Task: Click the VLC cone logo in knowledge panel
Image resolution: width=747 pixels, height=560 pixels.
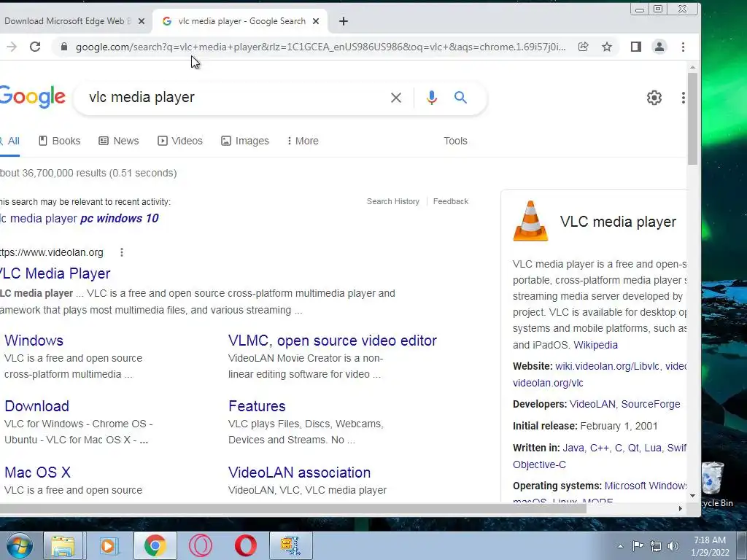Action: click(530, 221)
